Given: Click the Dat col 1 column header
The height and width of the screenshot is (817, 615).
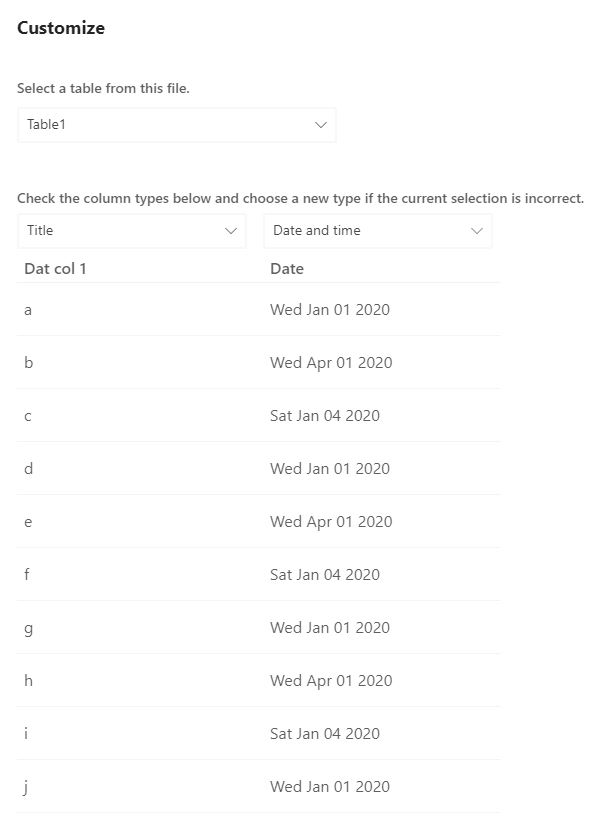Looking at the screenshot, I should click(x=55, y=268).
